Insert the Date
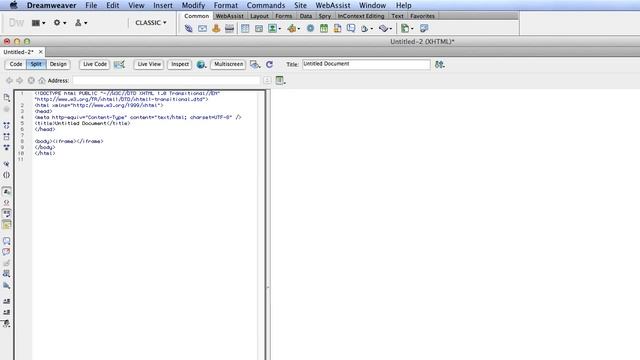 (324, 29)
